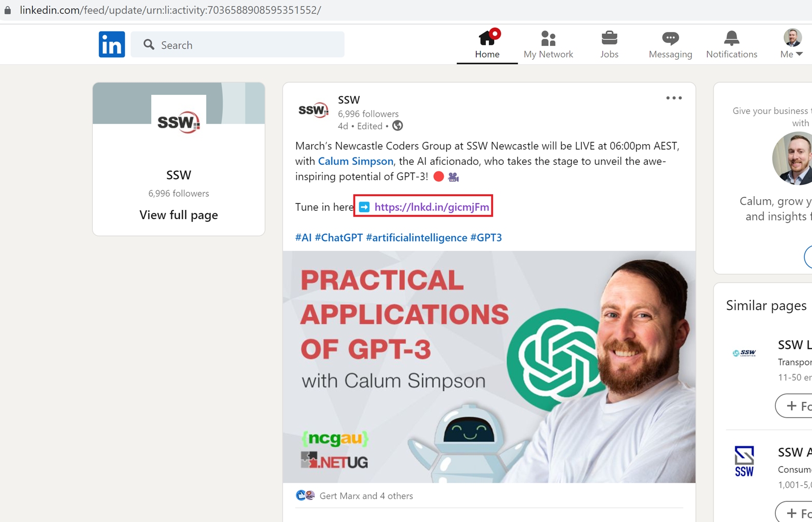Open the Jobs page
Image resolution: width=812 pixels, height=522 pixels.
click(609, 44)
